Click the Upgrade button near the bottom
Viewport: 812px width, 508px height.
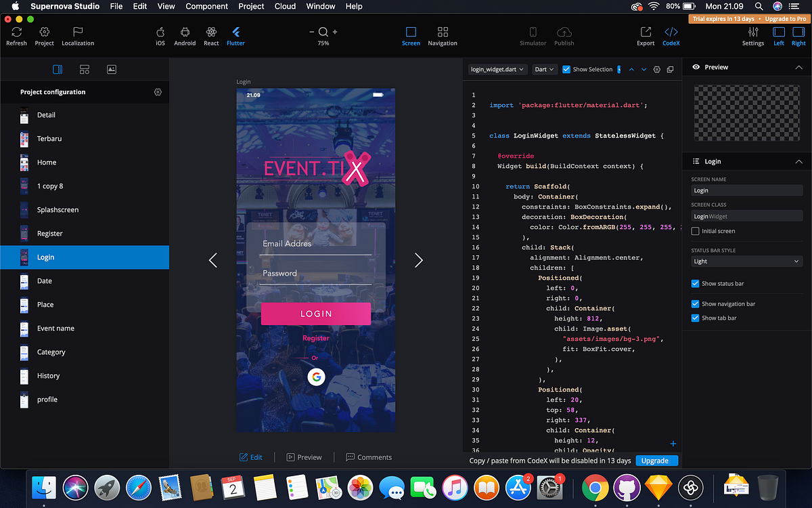click(656, 460)
